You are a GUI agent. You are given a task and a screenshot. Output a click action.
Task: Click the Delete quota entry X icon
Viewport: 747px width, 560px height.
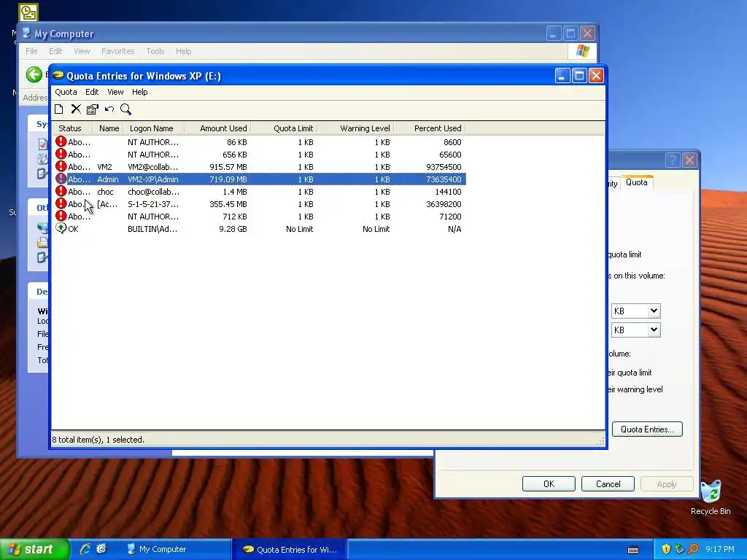pos(76,109)
